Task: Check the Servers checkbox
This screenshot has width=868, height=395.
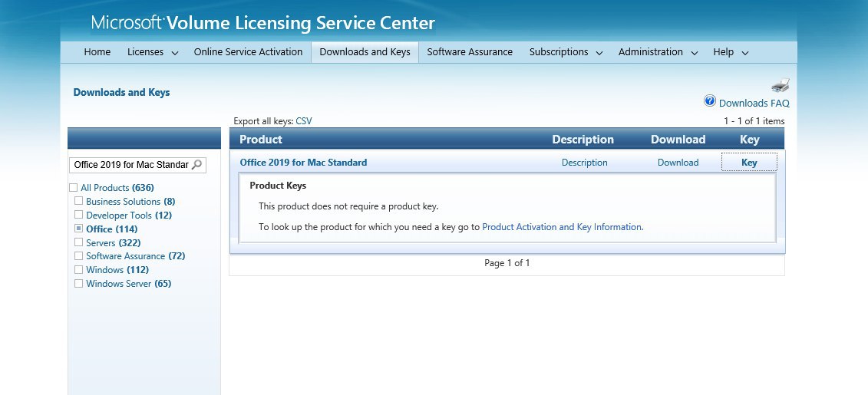Action: 78,242
